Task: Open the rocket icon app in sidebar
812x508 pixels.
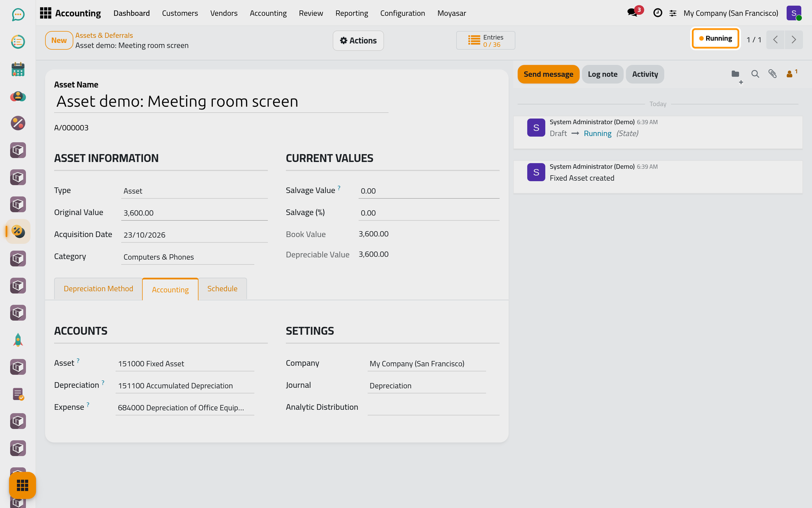Action: (x=18, y=340)
